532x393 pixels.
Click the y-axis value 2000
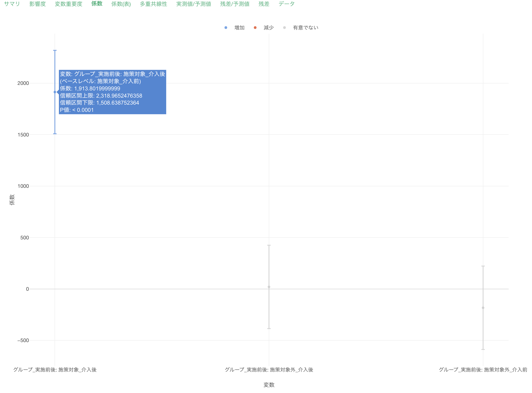coord(23,83)
